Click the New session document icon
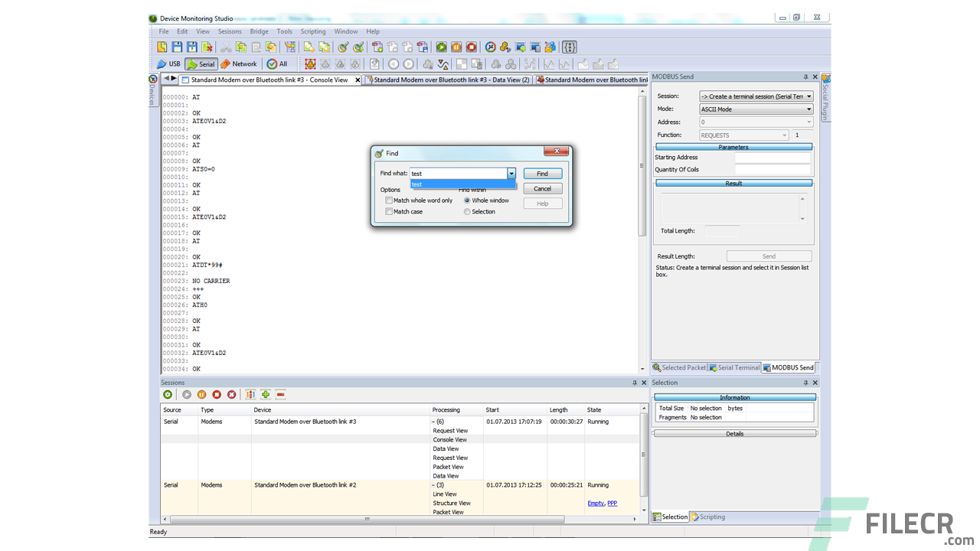Viewport: 980px width, 551px height. (x=162, y=47)
